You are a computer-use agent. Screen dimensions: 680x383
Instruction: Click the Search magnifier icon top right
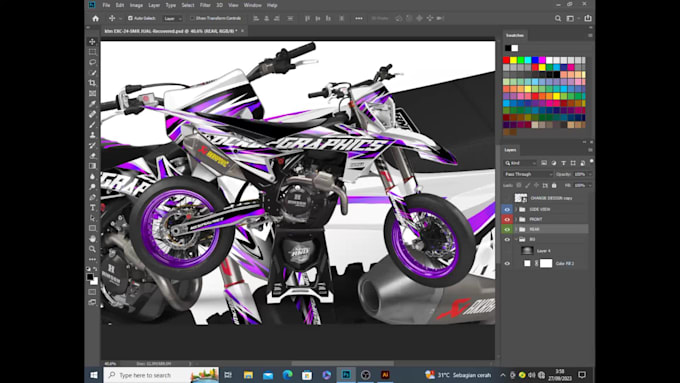(x=558, y=18)
